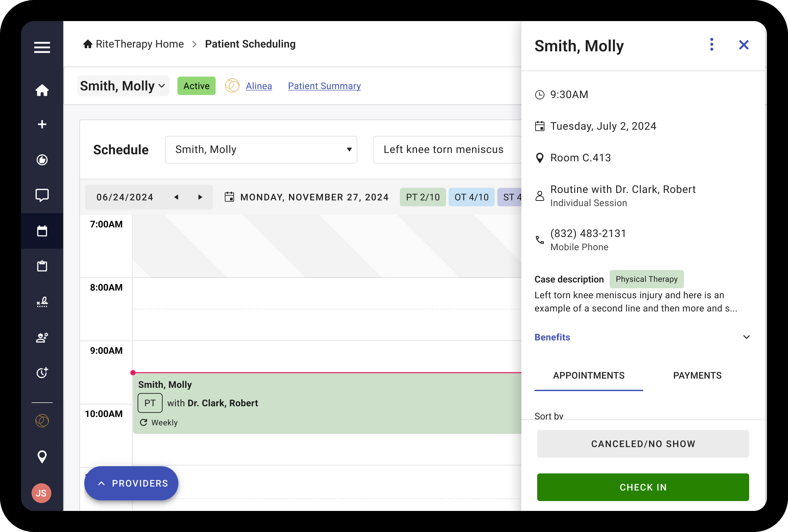Click the location pin by Room C.413
The height and width of the screenshot is (532, 788).
tap(539, 158)
